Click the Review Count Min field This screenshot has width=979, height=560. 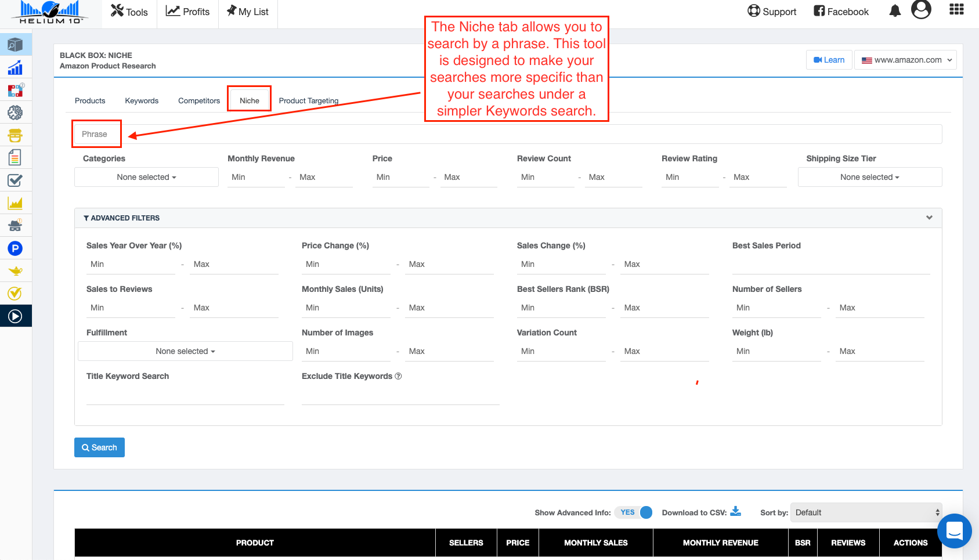546,177
